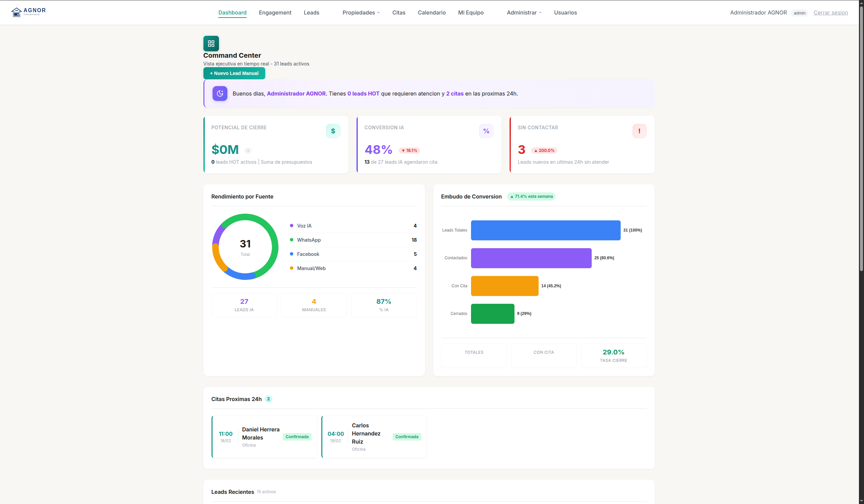Click the Facebook blue legend dot
Screen dimensions: 864x504
[x=291, y=254]
